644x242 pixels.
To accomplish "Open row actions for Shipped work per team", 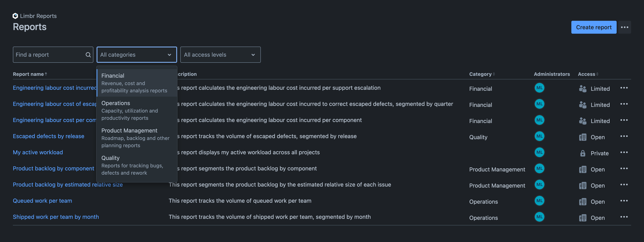I will point(624,217).
